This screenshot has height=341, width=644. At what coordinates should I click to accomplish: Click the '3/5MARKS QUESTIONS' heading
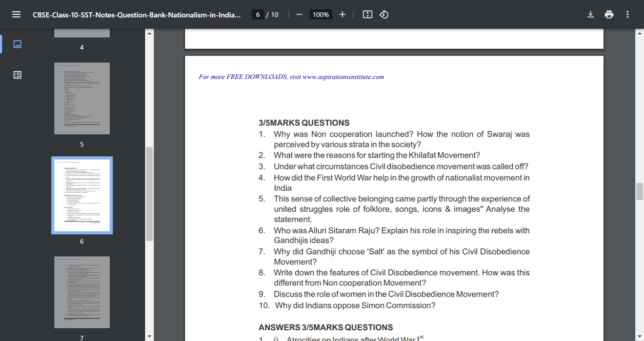304,123
